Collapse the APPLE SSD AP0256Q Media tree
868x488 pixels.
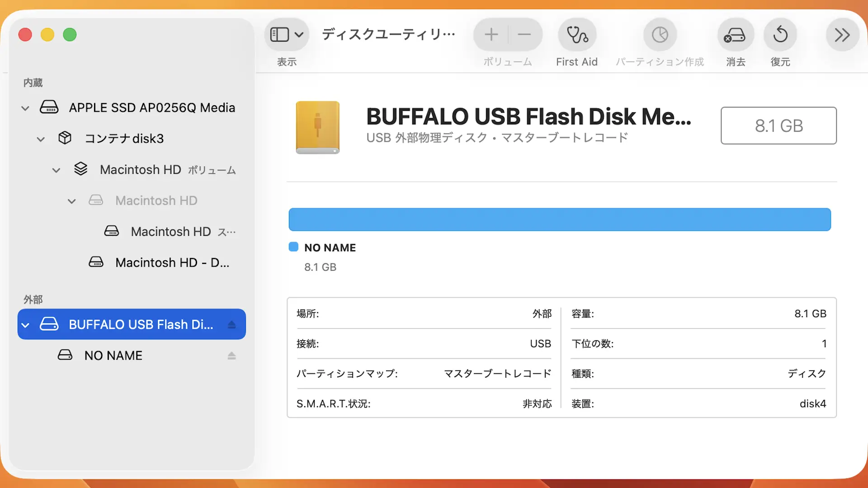point(25,108)
